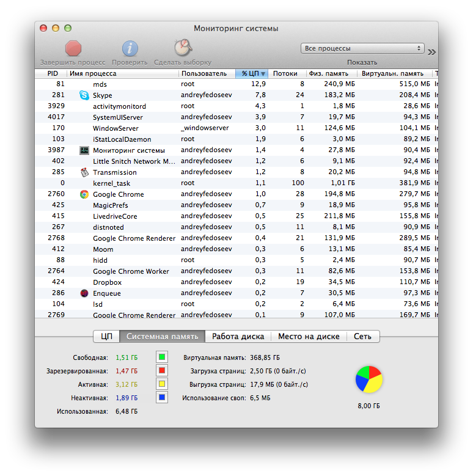The height and width of the screenshot is (476, 473).
Task: Select the kernel_task process row
Action: (x=237, y=183)
